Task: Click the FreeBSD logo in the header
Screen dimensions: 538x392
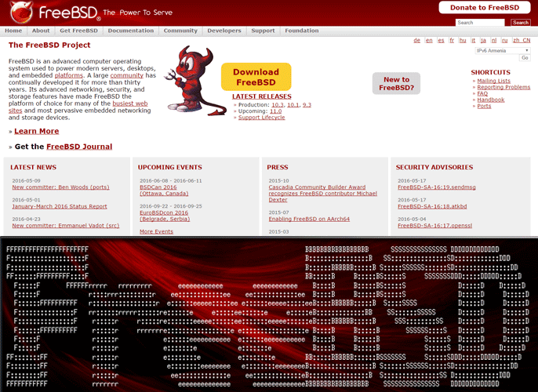Action: coord(55,13)
